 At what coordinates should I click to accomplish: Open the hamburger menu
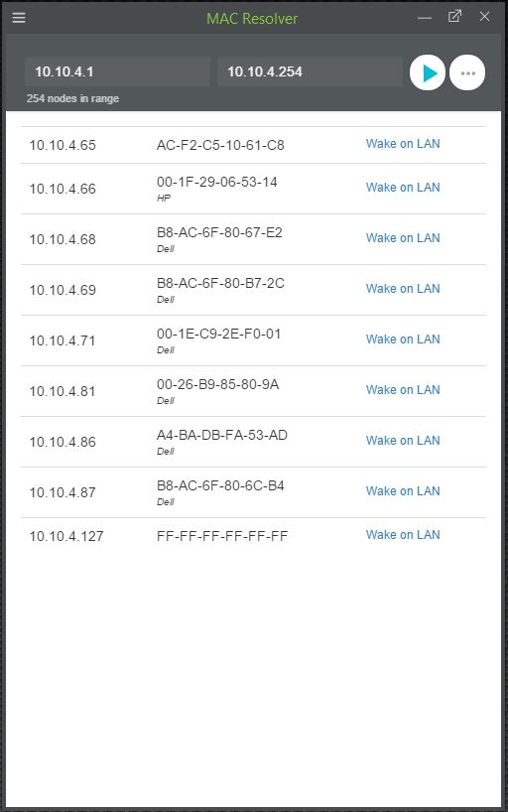point(19,18)
